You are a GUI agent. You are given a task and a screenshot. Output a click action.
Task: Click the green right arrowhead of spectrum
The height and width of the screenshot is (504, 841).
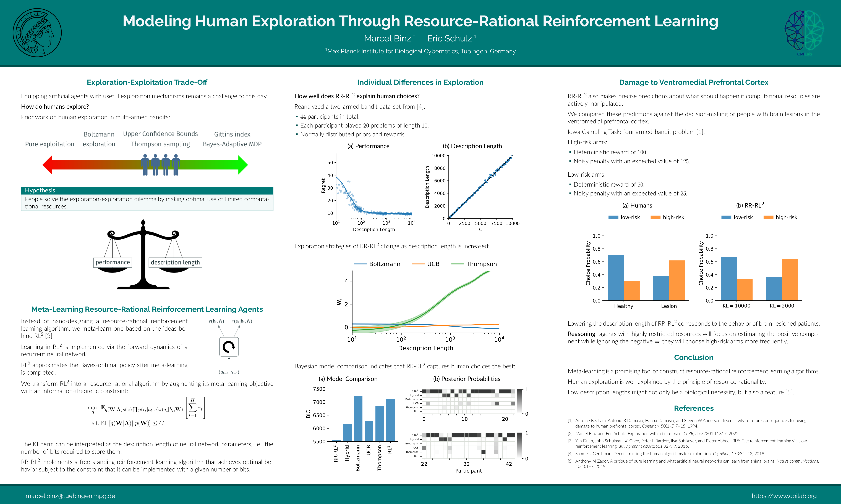click(x=242, y=165)
